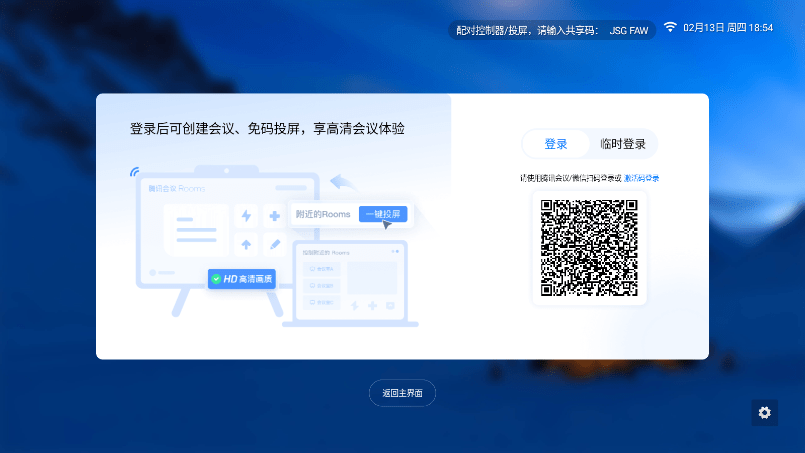Click the HD 高清画质 badge
Screen dimensions: 805x453
point(242,279)
